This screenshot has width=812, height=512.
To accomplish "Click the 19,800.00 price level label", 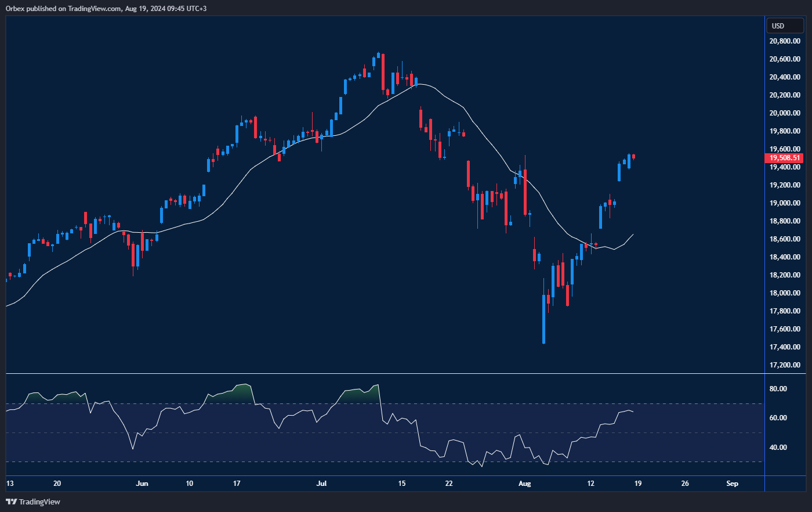I will tap(785, 131).
